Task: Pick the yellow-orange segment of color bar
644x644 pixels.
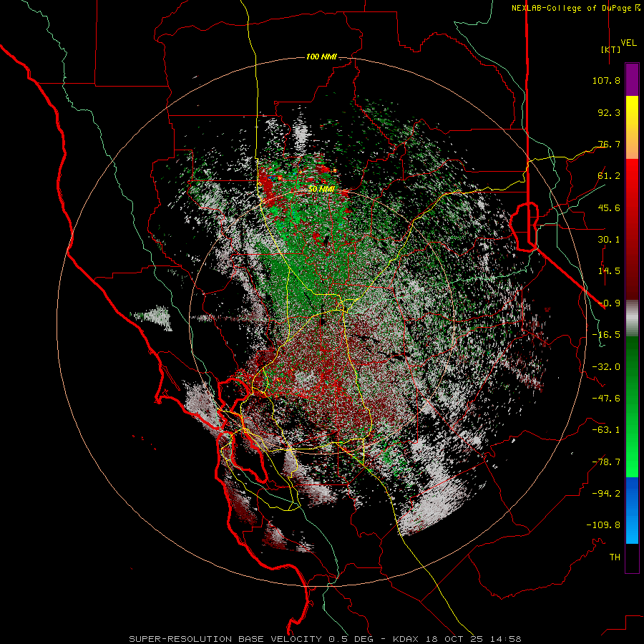Action: (x=632, y=127)
